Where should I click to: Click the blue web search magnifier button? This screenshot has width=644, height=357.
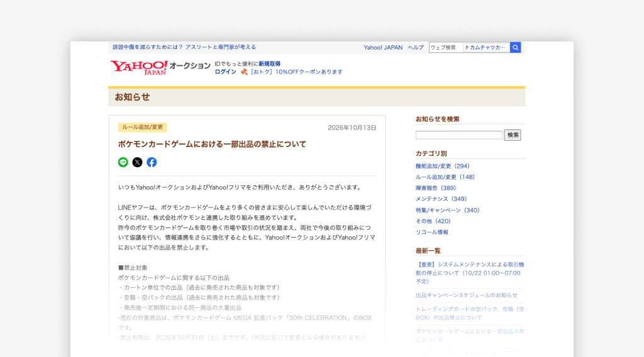tap(516, 48)
